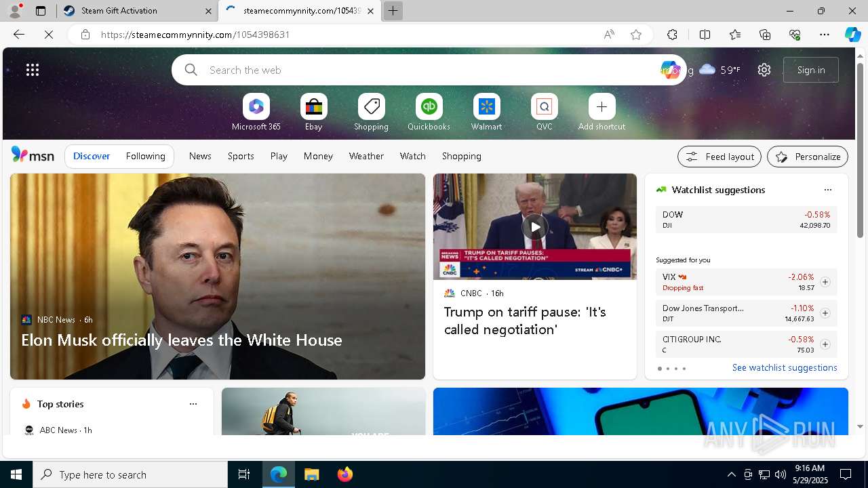Click the Copilot icon in search box
This screenshot has height=488, width=868.
(x=670, y=70)
